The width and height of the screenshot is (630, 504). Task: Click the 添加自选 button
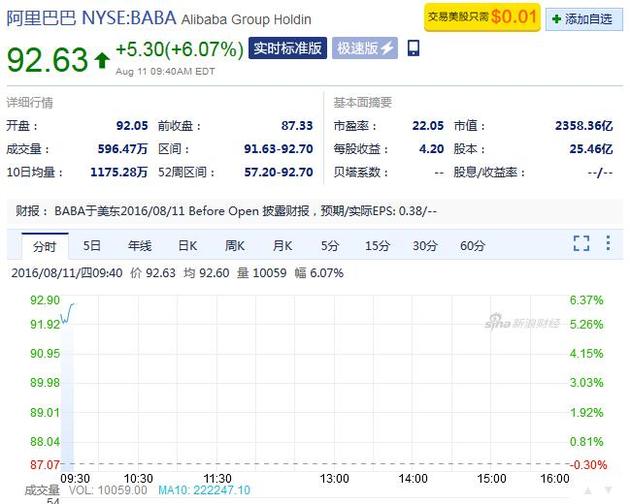[x=584, y=19]
